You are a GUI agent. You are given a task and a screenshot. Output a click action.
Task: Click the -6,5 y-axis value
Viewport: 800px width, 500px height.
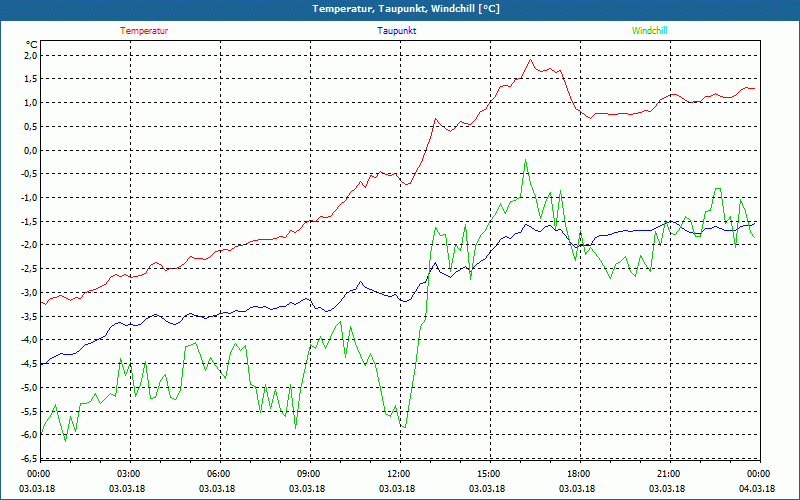tap(30, 458)
